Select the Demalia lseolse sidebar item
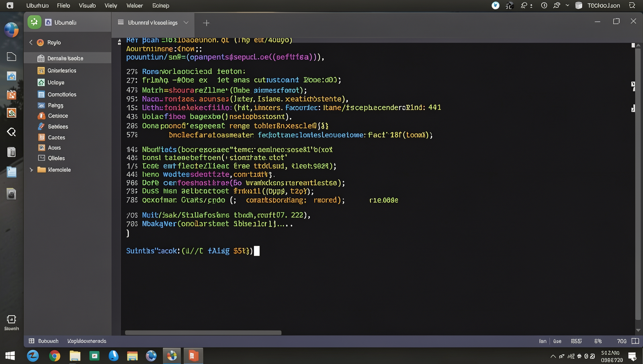643x364 pixels. pyautogui.click(x=68, y=58)
